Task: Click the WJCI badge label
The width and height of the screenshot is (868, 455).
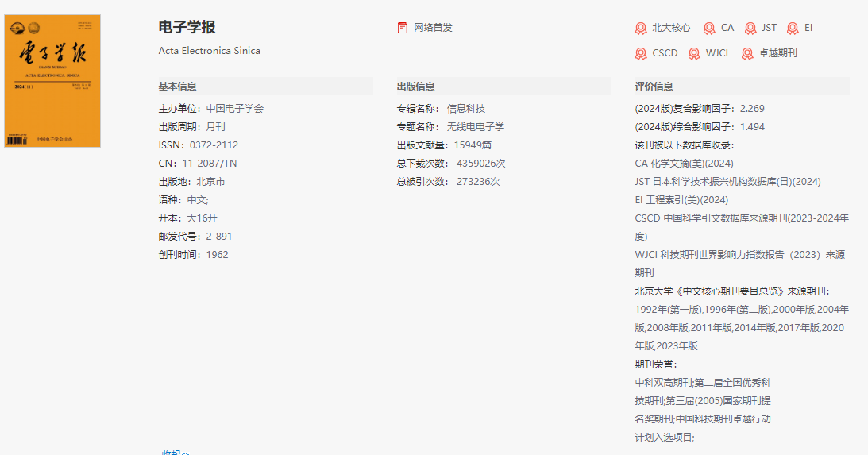Action: click(717, 53)
